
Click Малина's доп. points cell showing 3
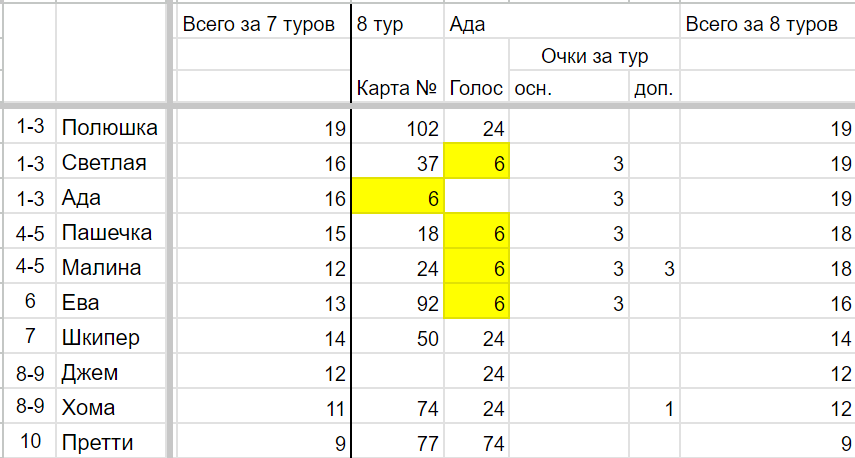(654, 268)
